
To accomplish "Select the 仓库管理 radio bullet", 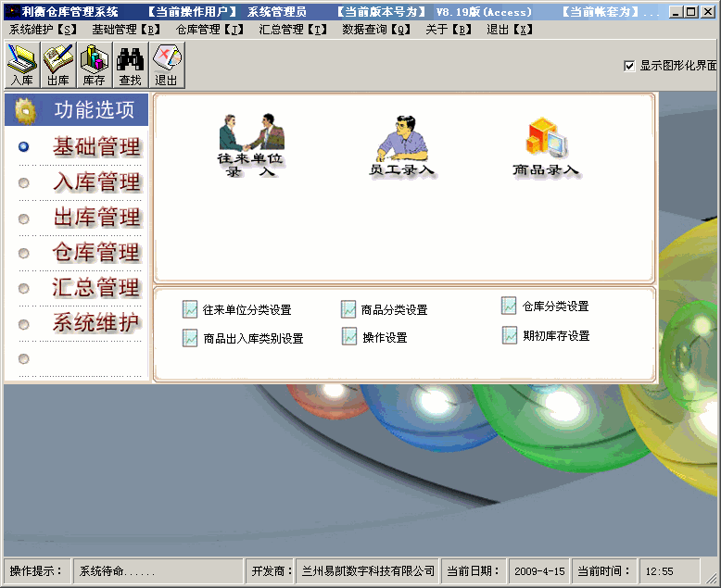I will click(x=23, y=253).
